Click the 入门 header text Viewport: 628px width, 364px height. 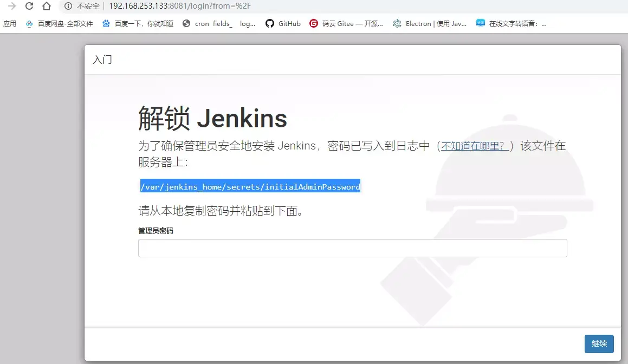pyautogui.click(x=102, y=60)
